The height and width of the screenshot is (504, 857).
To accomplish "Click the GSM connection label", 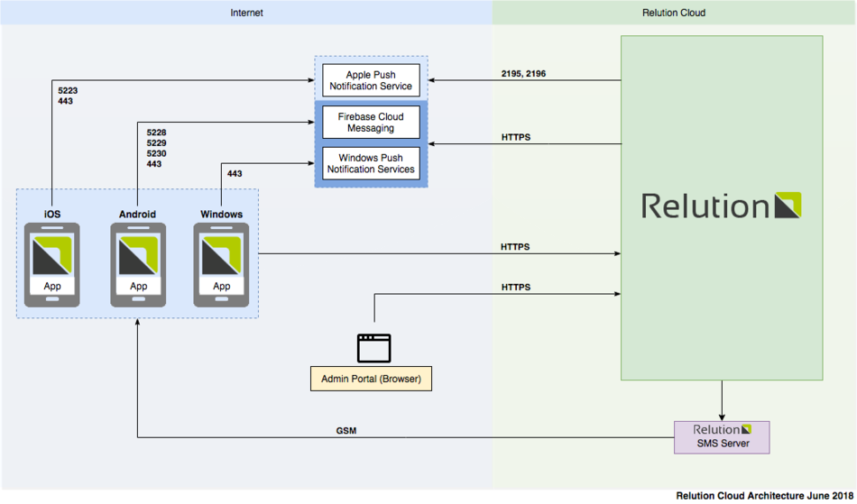I will point(346,431).
